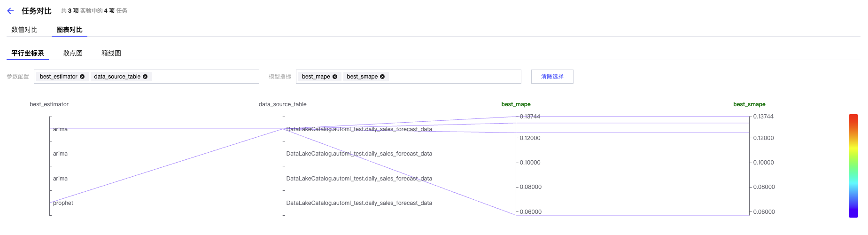The image size is (868, 235).
Task: Open the 散点图 chart view
Action: (73, 53)
